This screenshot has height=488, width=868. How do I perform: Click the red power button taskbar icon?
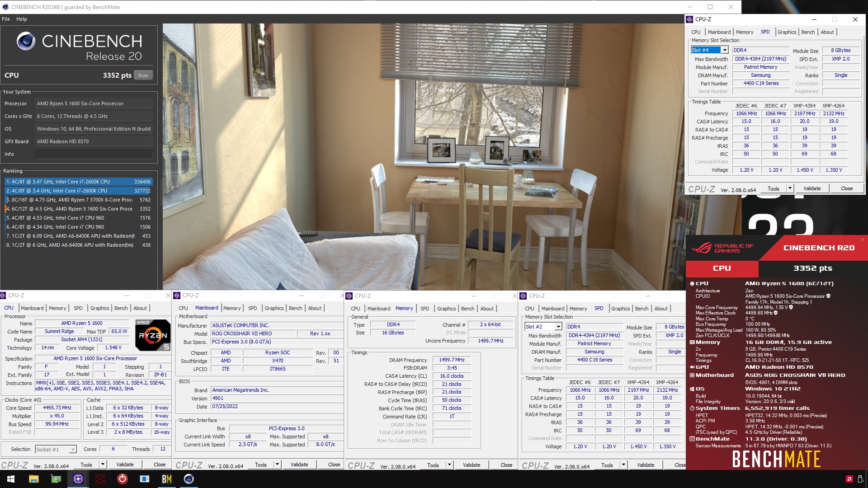(x=123, y=479)
